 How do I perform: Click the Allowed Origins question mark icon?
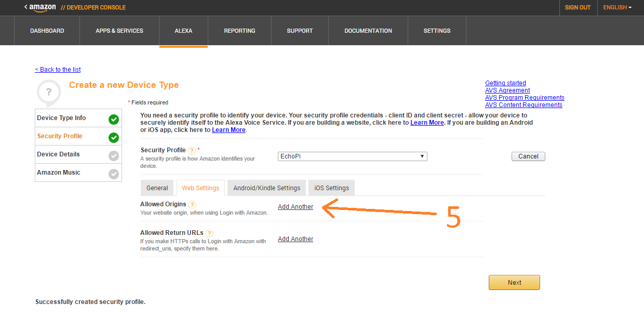point(192,204)
